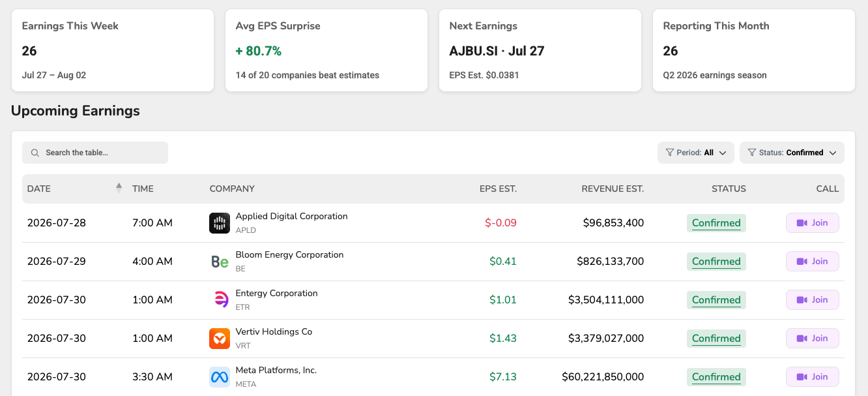Click the 2026-07-28 date cell
Image resolution: width=868 pixels, height=396 pixels.
57,223
